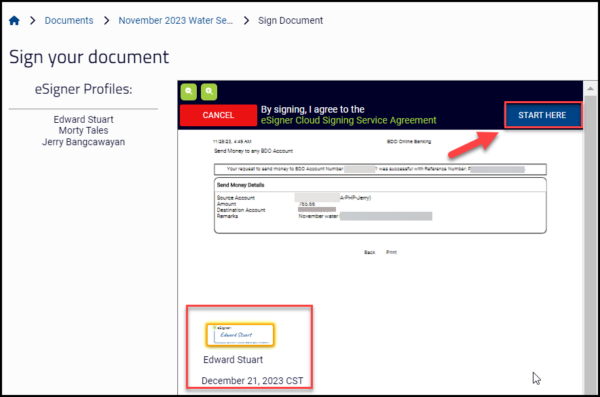The image size is (600, 397).
Task: Cancel the document signing
Action: coord(218,115)
